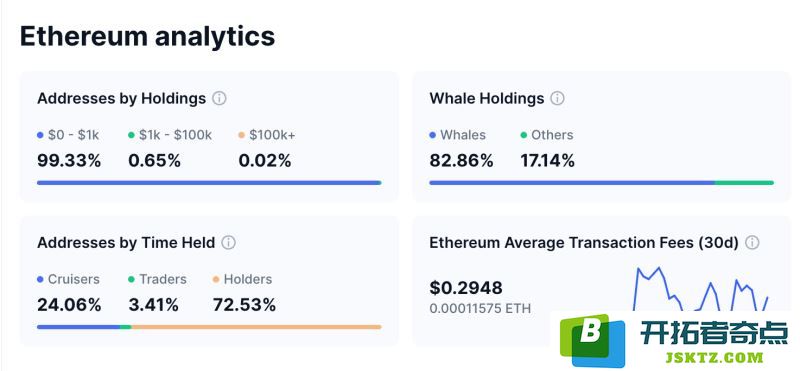Select the orange $100k+ legend dot

pos(242,135)
